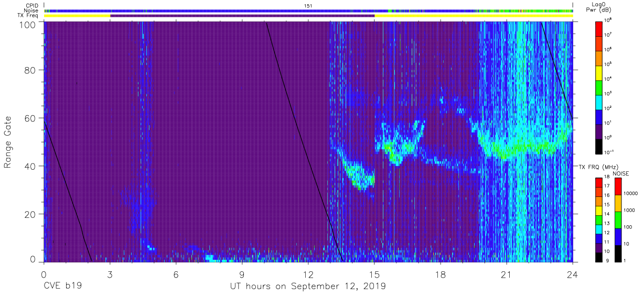The height and width of the screenshot is (297, 644).
Task: Click the x-axis tick label '12'
Action: click(308, 274)
